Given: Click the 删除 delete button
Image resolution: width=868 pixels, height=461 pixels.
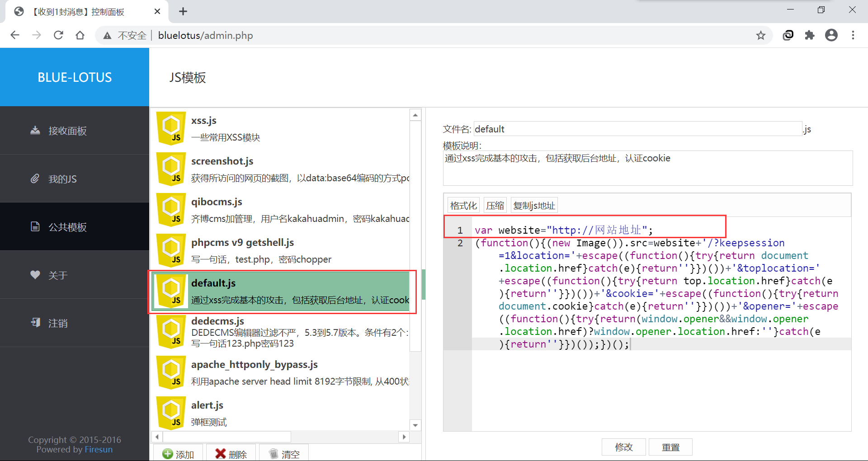Looking at the screenshot, I should (x=231, y=454).
